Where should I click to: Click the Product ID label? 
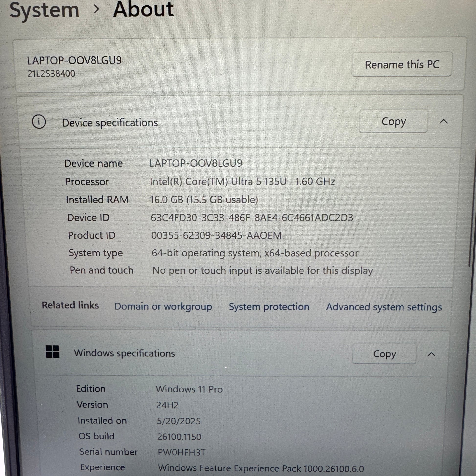pos(92,235)
